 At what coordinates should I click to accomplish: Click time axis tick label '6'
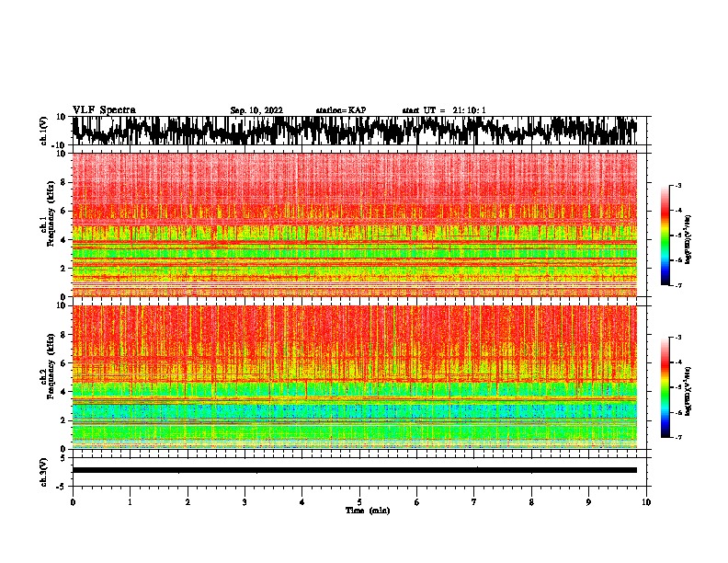pyautogui.click(x=417, y=502)
